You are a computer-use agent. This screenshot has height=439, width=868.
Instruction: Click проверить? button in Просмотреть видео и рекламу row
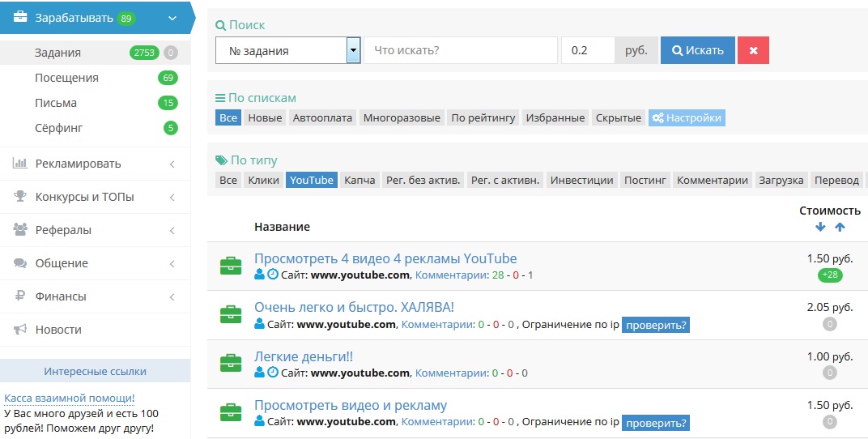(656, 423)
